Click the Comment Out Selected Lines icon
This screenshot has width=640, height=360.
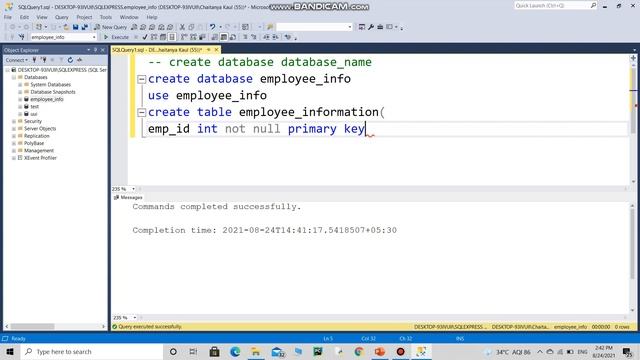[x=245, y=37]
